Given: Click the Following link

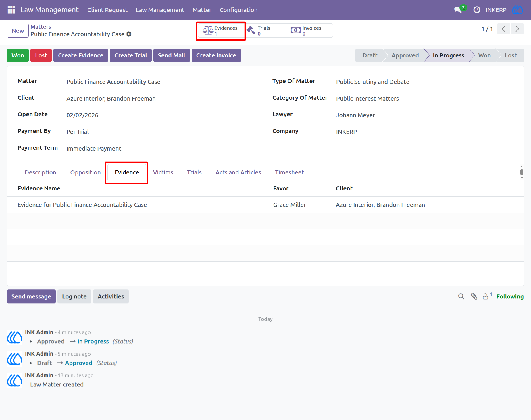Looking at the screenshot, I should pyautogui.click(x=510, y=296).
